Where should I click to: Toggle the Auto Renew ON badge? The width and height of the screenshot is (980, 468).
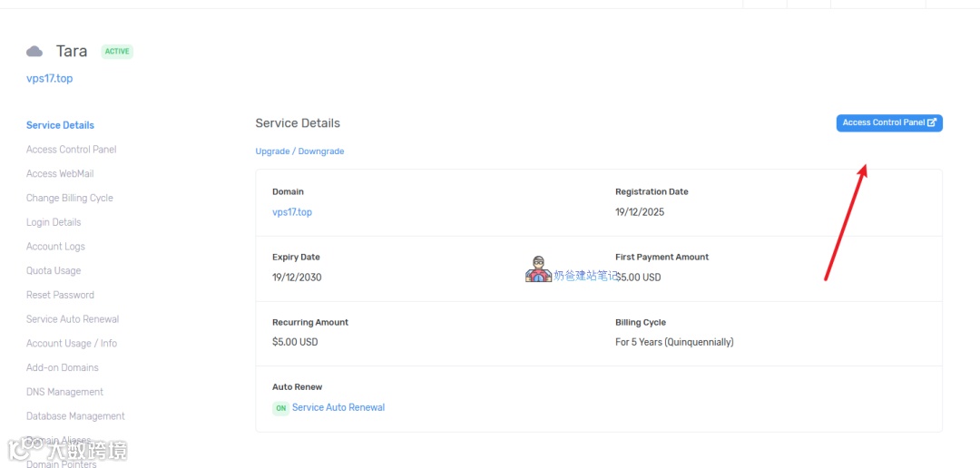click(281, 408)
